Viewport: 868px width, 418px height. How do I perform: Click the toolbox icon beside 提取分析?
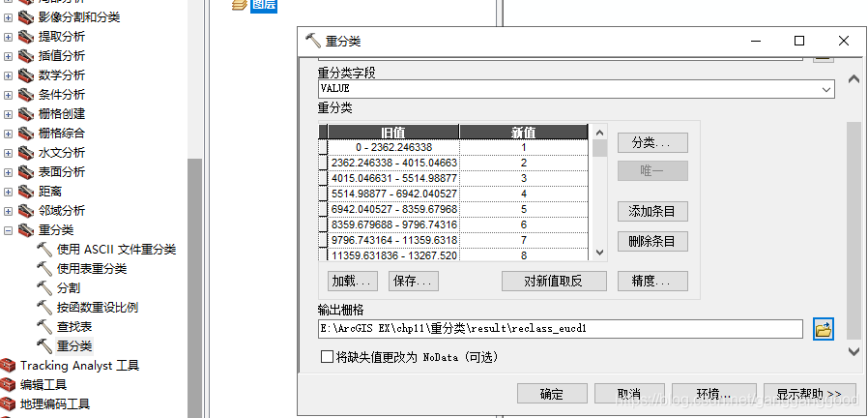[25, 37]
